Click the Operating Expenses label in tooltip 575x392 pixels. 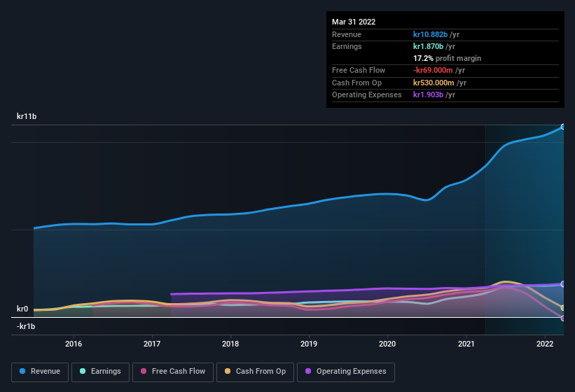[366, 94]
